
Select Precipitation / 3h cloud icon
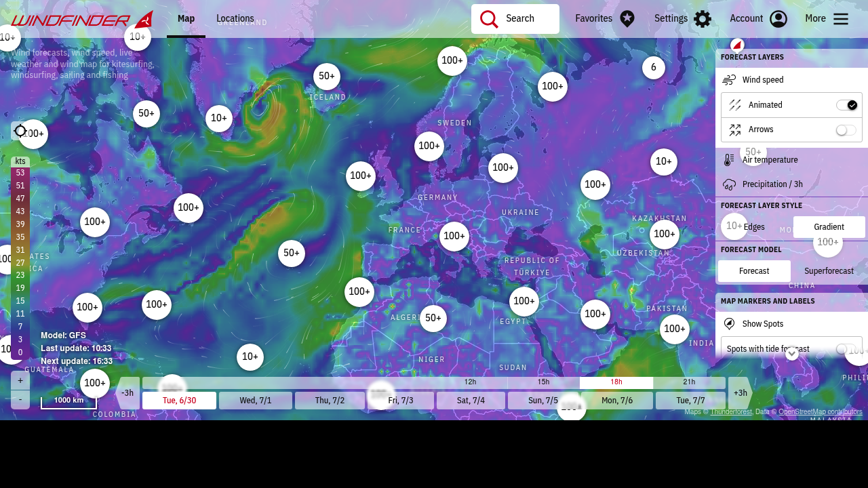[729, 184]
